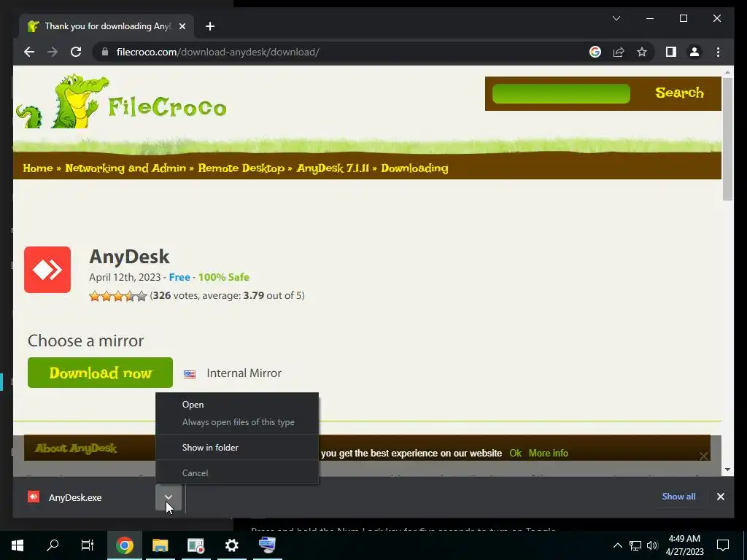Screen dimensions: 747x560
Task: Close the 'Thank you for downloading' tab
Action: (x=182, y=26)
